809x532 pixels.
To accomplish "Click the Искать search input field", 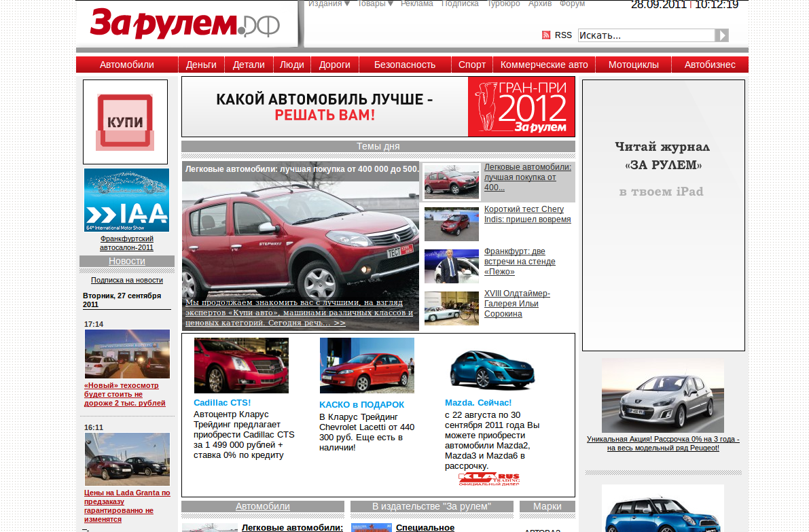I will [646, 35].
